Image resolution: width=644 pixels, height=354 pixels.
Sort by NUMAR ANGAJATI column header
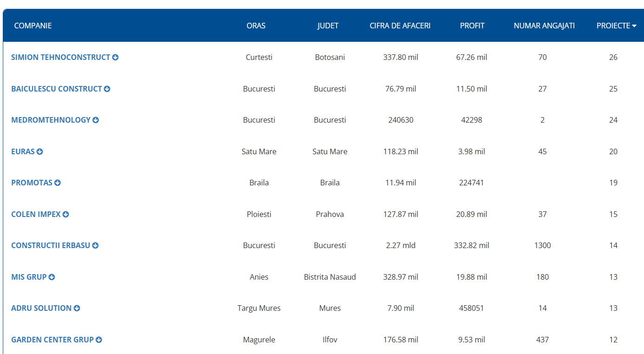(x=544, y=26)
